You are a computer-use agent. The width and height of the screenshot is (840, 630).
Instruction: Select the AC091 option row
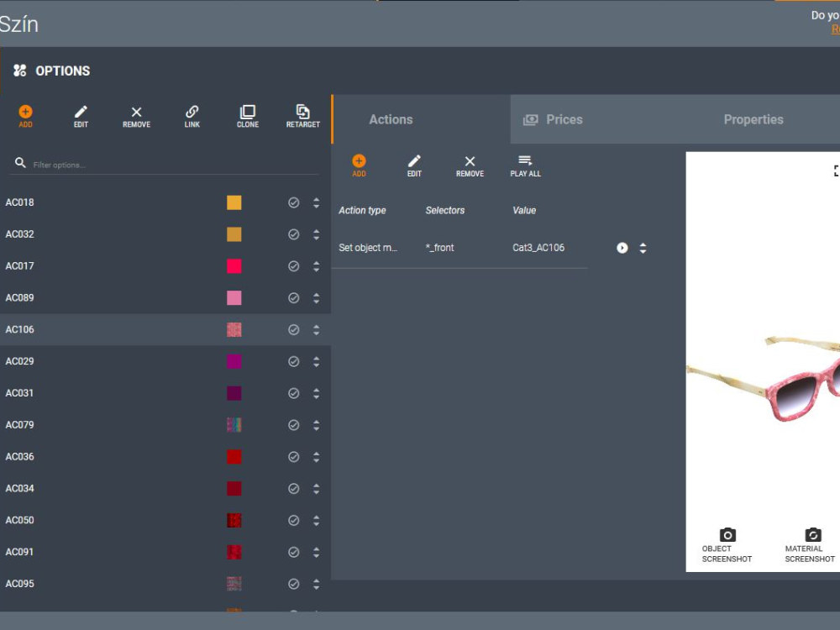165,552
